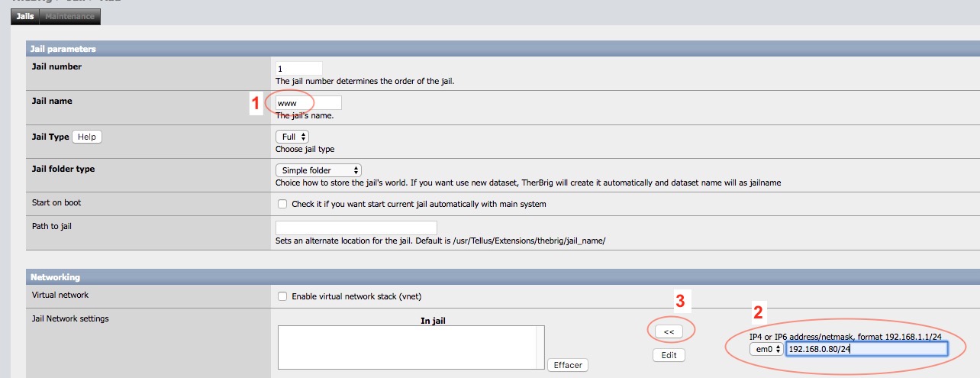The height and width of the screenshot is (378, 980).
Task: Enable the Start on boot checkbox
Action: (282, 205)
